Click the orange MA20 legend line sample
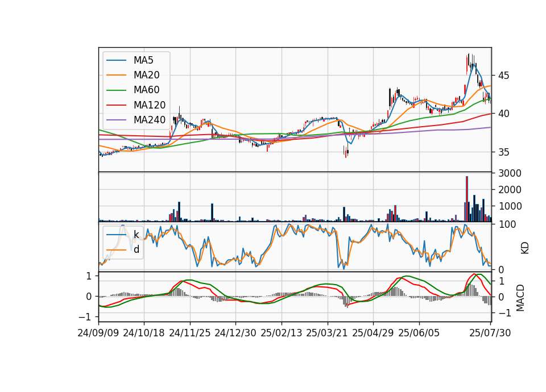This screenshot has height=392, width=546. pos(116,75)
